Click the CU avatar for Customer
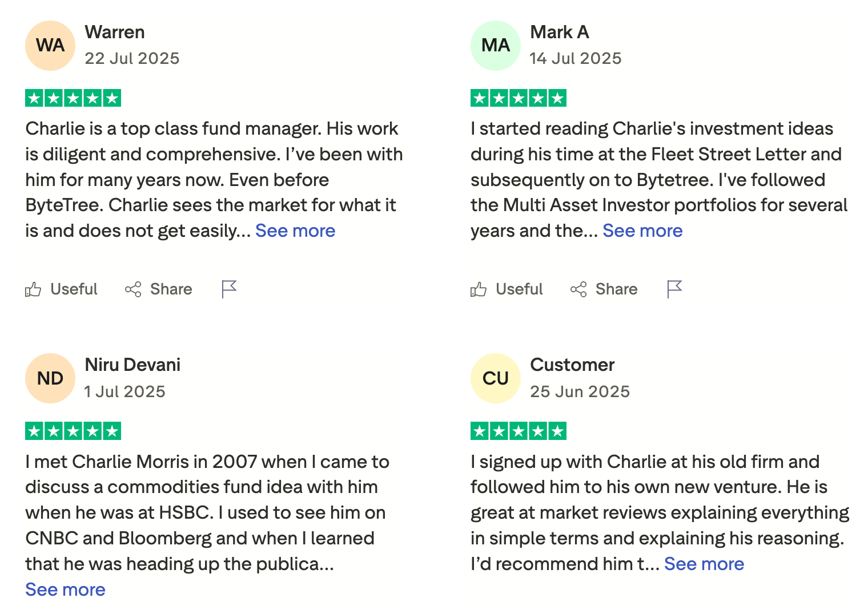The image size is (868, 606). (496, 378)
